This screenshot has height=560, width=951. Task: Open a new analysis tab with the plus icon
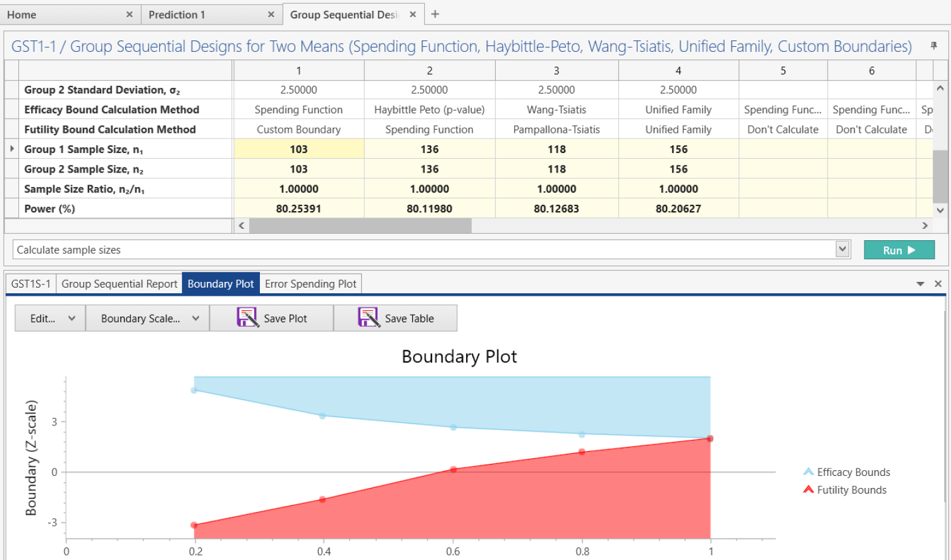(x=434, y=13)
